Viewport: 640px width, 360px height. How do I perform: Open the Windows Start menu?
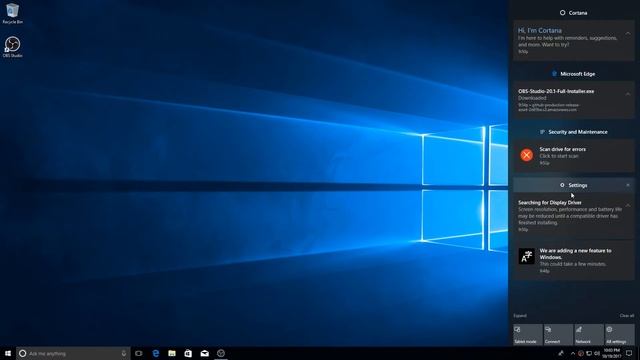click(8, 353)
